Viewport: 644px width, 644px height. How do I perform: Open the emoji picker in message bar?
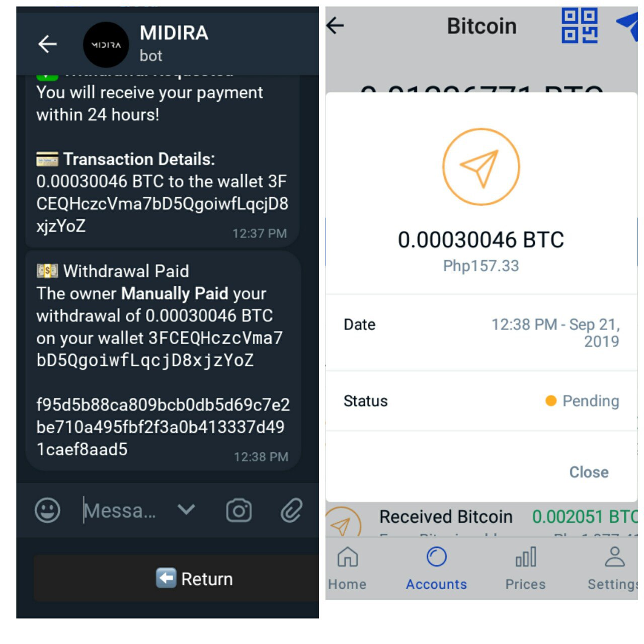(x=47, y=510)
